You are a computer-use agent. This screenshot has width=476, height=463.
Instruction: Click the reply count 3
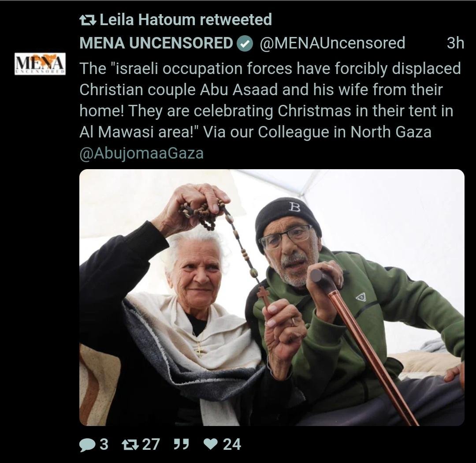point(104,444)
